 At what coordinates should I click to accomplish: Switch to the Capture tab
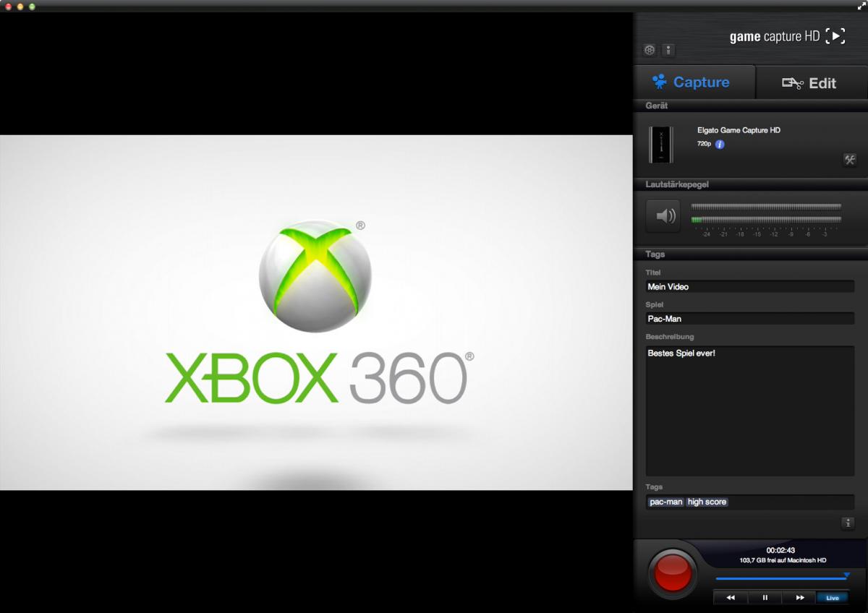[x=694, y=82]
